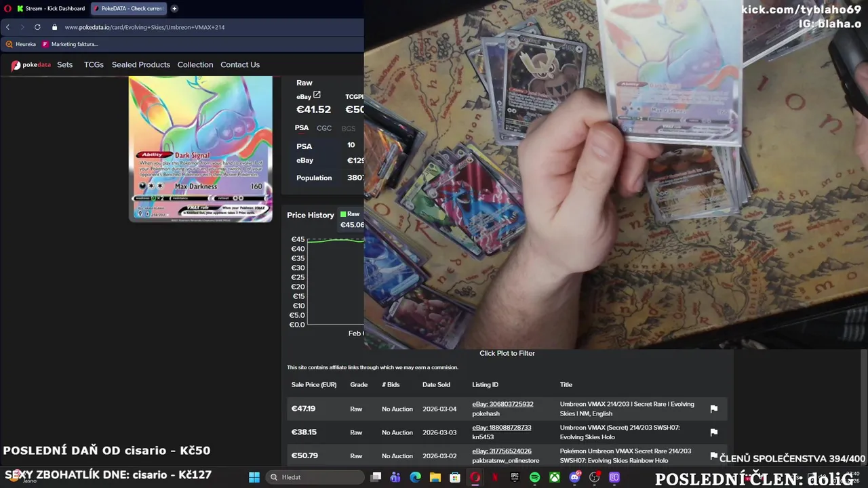The image size is (868, 488).
Task: Go forward in the browser
Action: click(x=22, y=27)
